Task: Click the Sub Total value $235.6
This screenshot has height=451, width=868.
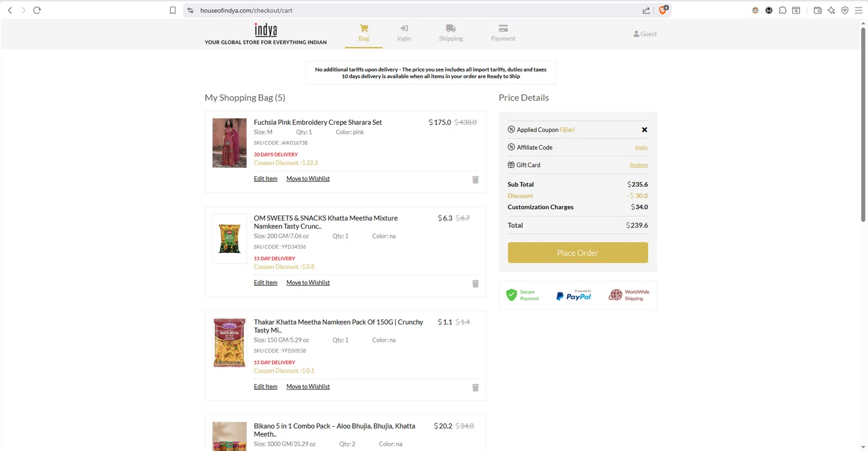Action: pos(638,184)
